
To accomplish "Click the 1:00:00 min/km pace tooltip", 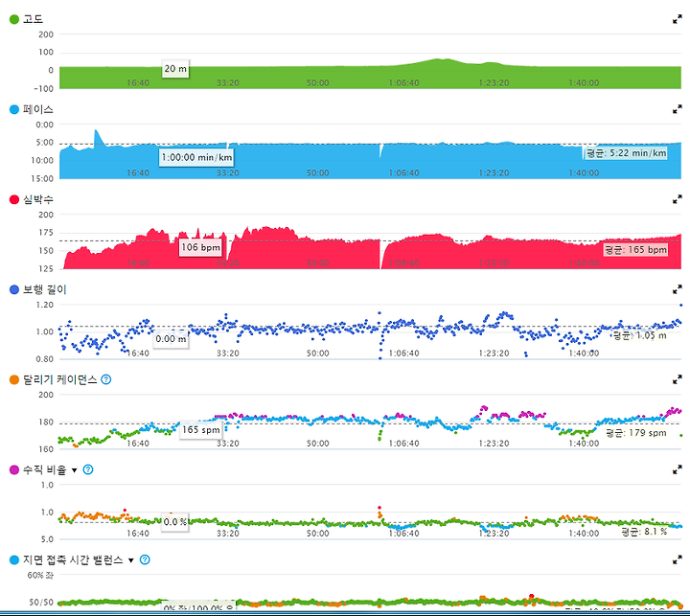I will 196,157.
